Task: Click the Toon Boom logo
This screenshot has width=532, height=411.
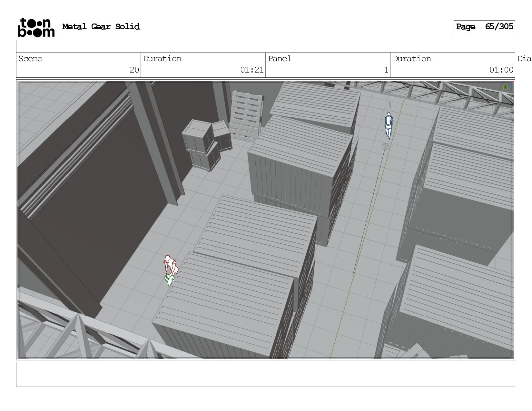Action: pos(36,27)
